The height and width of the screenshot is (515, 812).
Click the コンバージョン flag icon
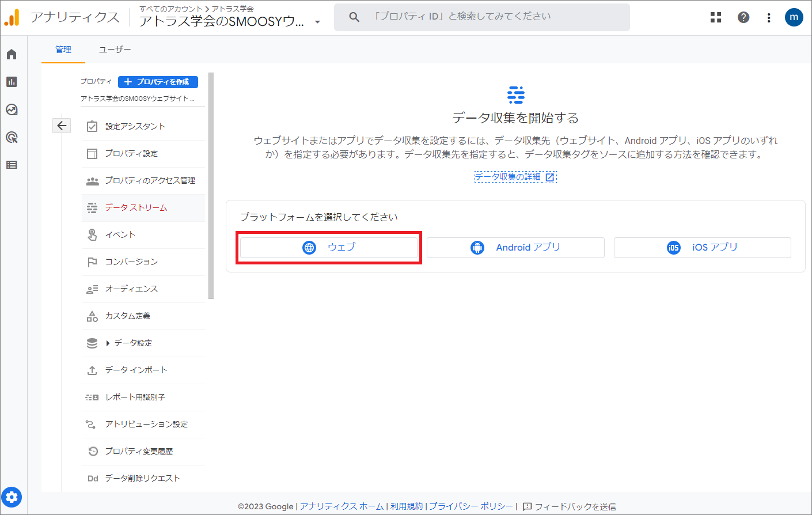[x=92, y=262]
